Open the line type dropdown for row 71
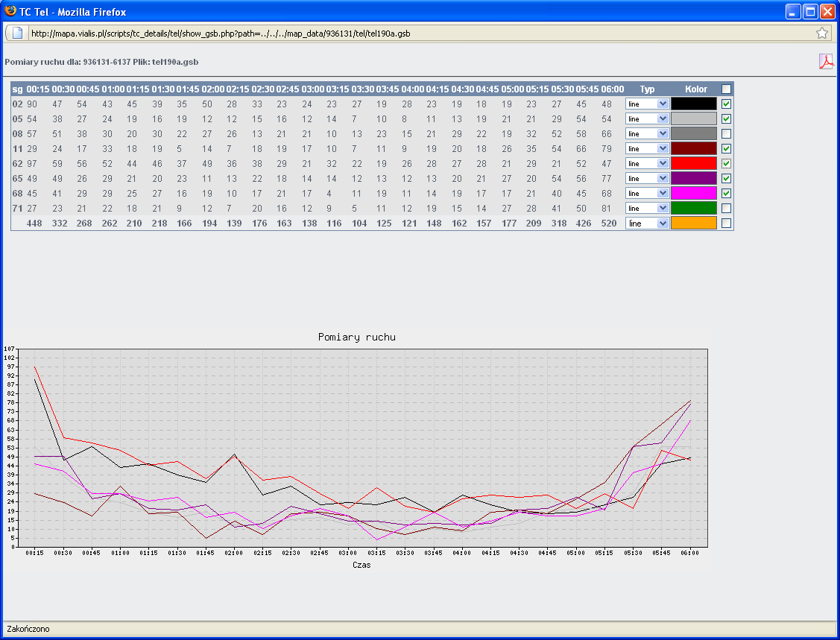Screen dimensions: 840x640 pos(647,209)
